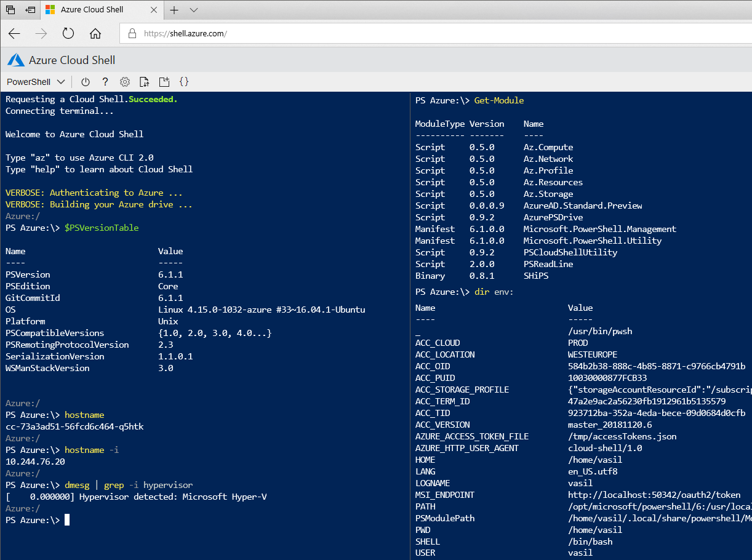Open Cloud Shell settings gear
The height and width of the screenshot is (560, 752).
click(x=125, y=82)
